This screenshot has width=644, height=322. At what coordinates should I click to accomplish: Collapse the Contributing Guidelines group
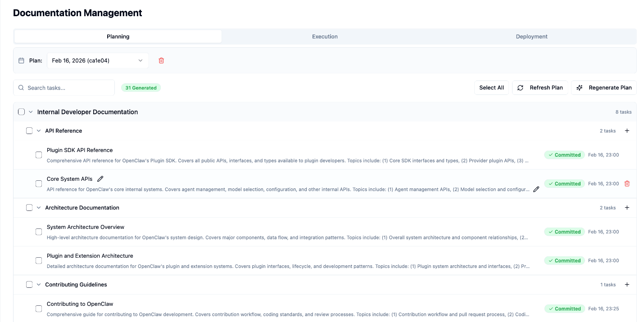click(39, 285)
